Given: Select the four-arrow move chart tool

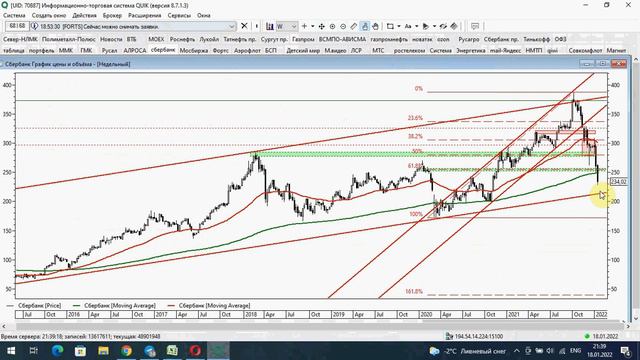Looking at the screenshot, I should point(322,26).
